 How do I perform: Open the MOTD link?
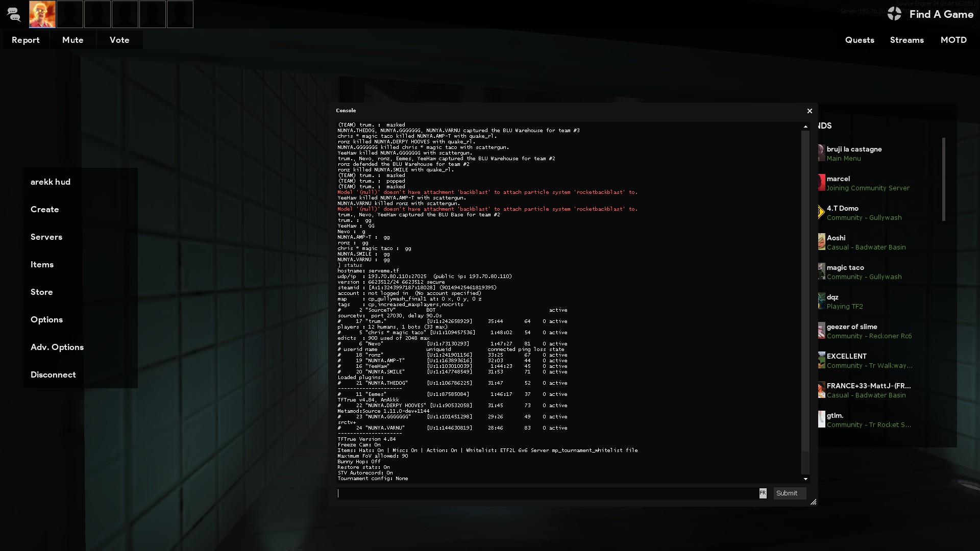(x=953, y=40)
